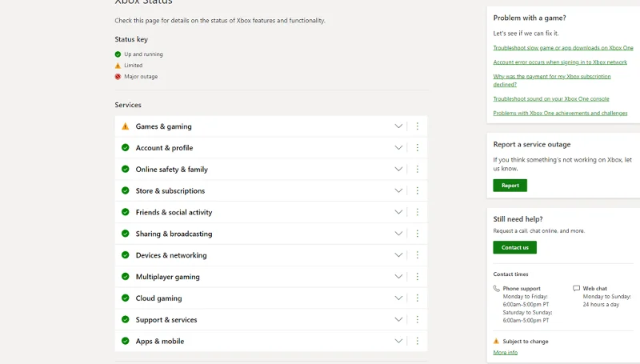The height and width of the screenshot is (364, 640).
Task: Expand the Games & gaming chevron
Action: tap(398, 126)
